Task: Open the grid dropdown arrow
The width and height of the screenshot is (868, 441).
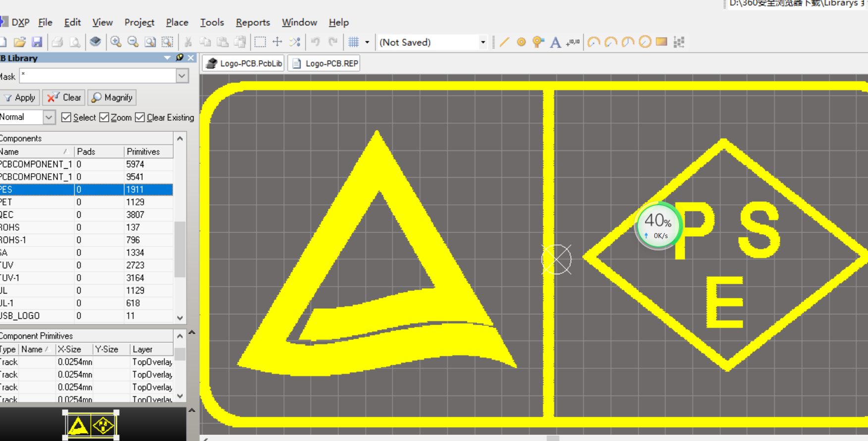Action: 367,42
